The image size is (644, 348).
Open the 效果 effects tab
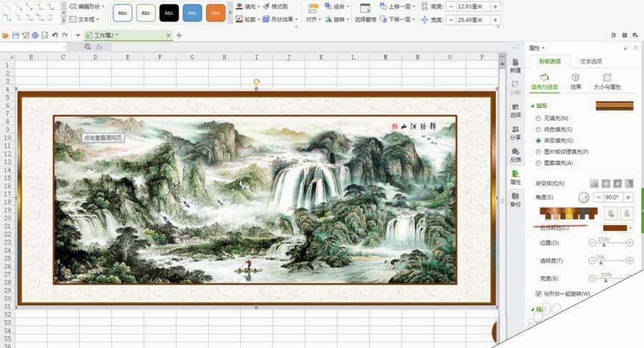[575, 82]
